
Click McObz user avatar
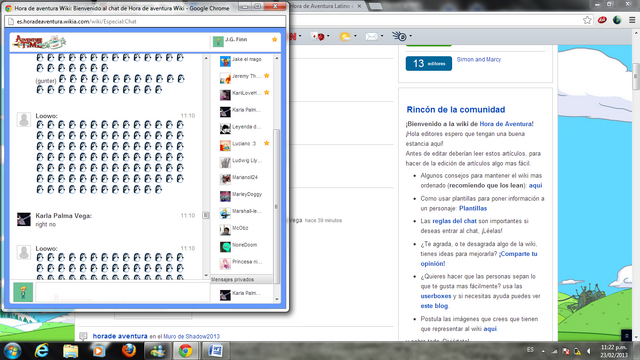tap(225, 230)
